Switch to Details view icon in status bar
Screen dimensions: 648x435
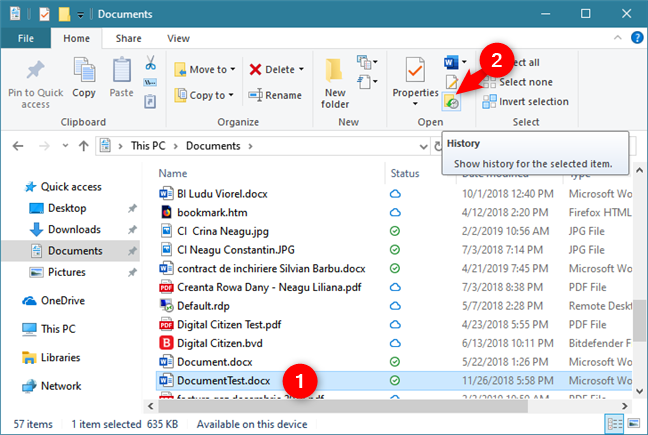tap(615, 424)
